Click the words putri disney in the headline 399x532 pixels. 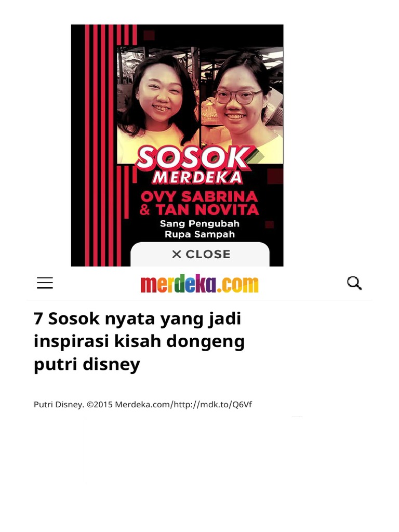(87, 364)
